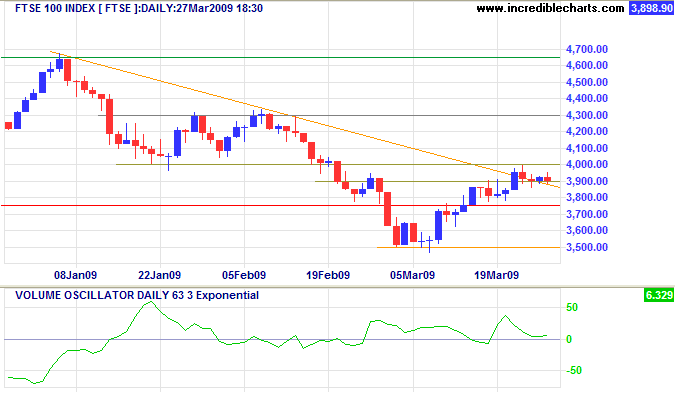This screenshot has height=395, width=675.
Task: Click the 4,200.00 price axis label
Action: [587, 132]
